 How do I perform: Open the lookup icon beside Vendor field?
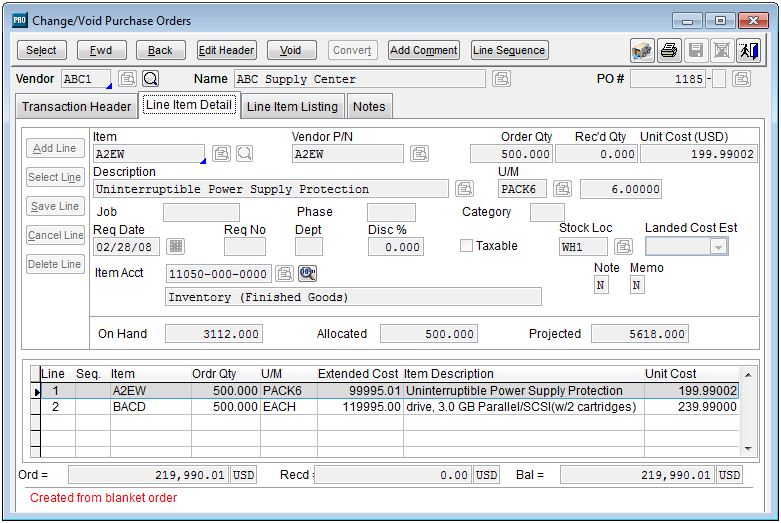point(128,79)
